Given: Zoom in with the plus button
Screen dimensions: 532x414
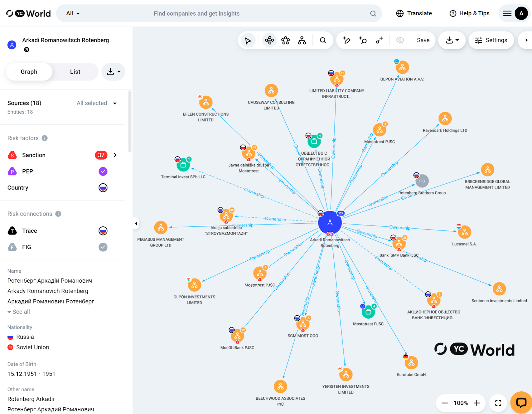Looking at the screenshot, I should pos(477,403).
